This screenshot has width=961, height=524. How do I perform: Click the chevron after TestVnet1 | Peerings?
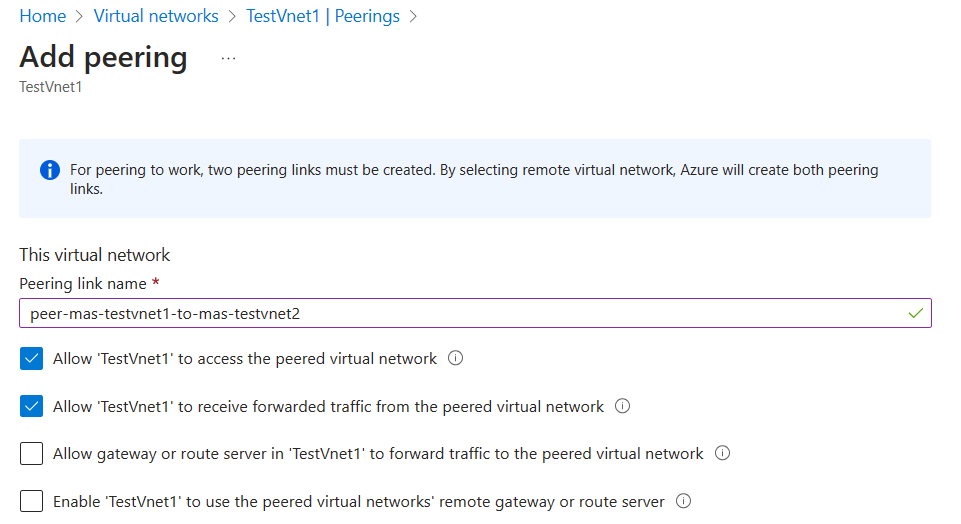tap(413, 16)
